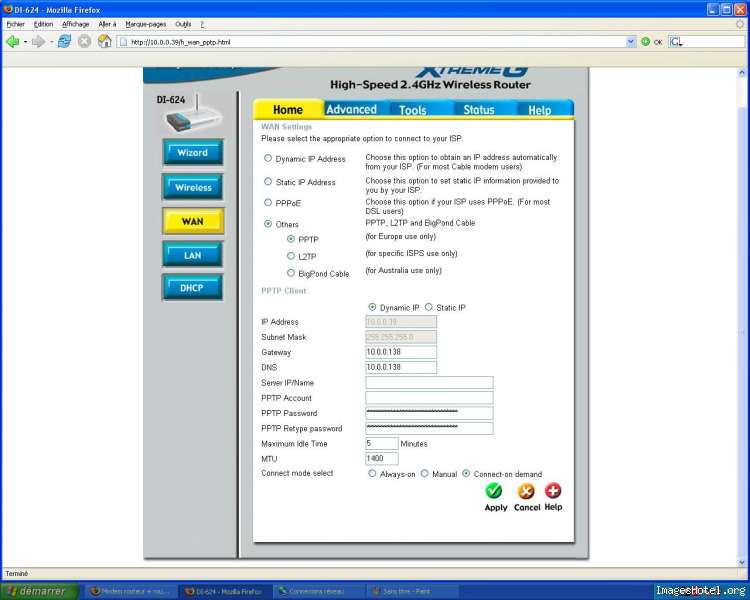Image resolution: width=750 pixels, height=600 pixels.
Task: Click the Maximum Idle Time field
Action: 382,444
